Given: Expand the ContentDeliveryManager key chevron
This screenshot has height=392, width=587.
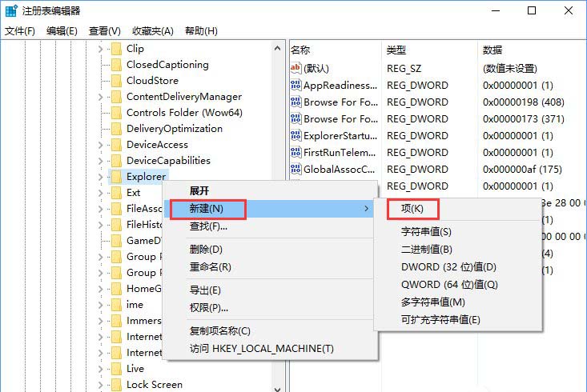Looking at the screenshot, I should [100, 97].
